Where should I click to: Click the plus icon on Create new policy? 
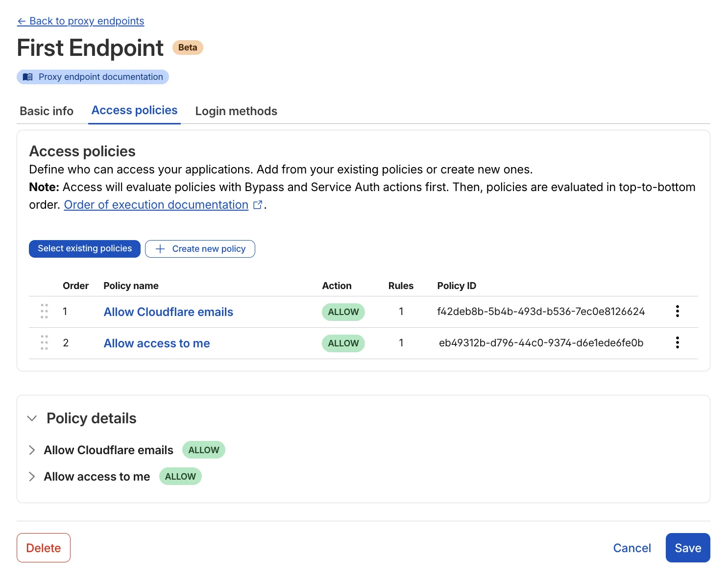tap(159, 249)
